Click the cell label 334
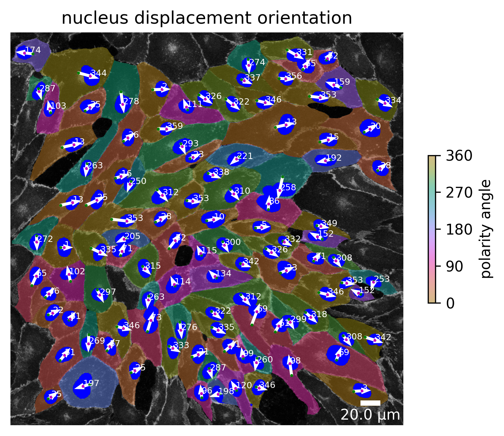504x436 pixels. 393,101
